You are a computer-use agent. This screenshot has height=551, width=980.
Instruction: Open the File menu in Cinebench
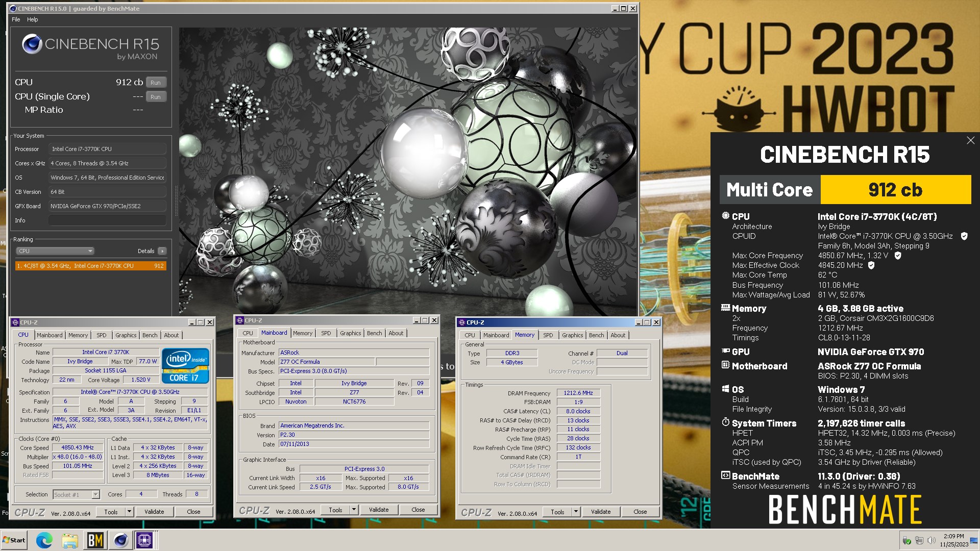[x=16, y=19]
